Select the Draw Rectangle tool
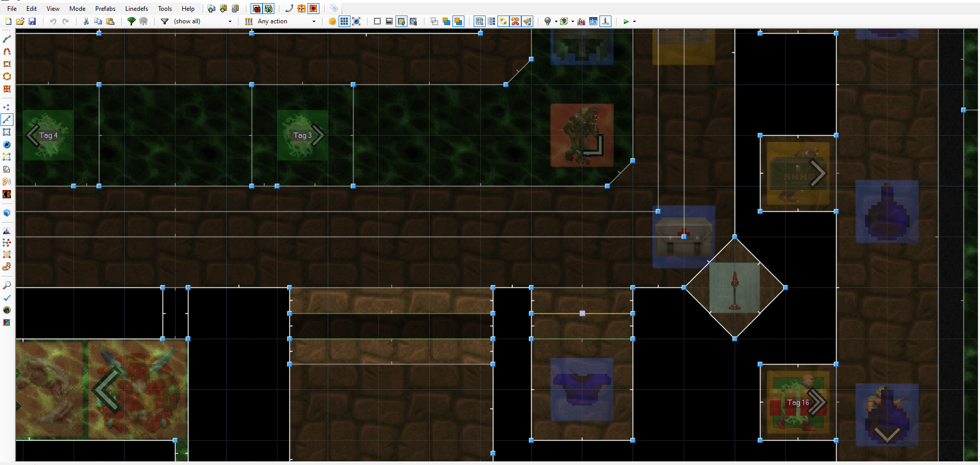The width and height of the screenshot is (980, 465). (7, 64)
